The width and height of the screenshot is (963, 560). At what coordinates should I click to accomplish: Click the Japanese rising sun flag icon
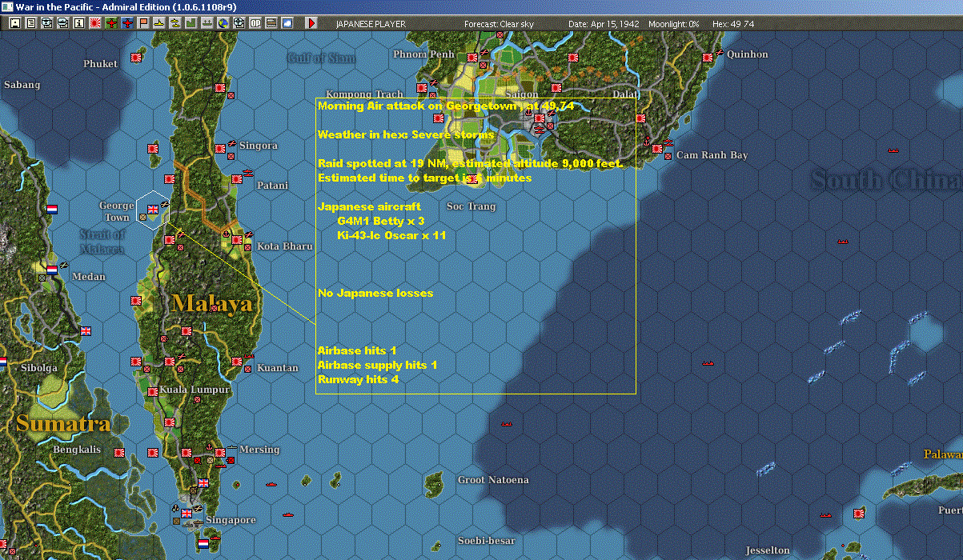click(94, 23)
